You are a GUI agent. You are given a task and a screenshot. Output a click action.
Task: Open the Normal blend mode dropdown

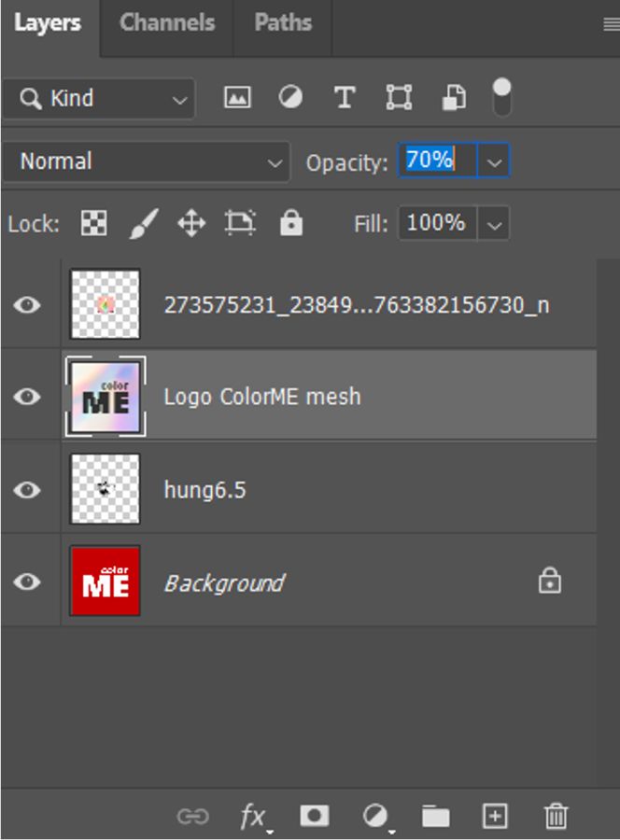(147, 161)
